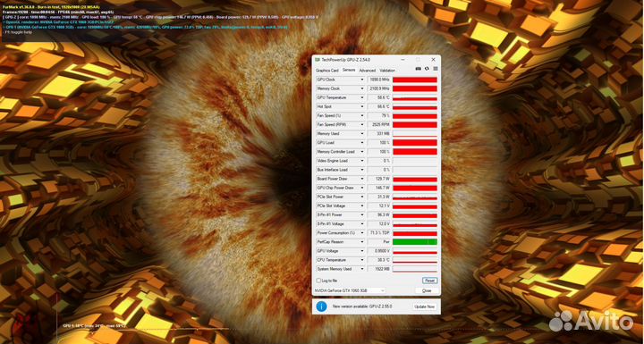Expand the CPU Temperature sensor dropdown

coord(362,260)
